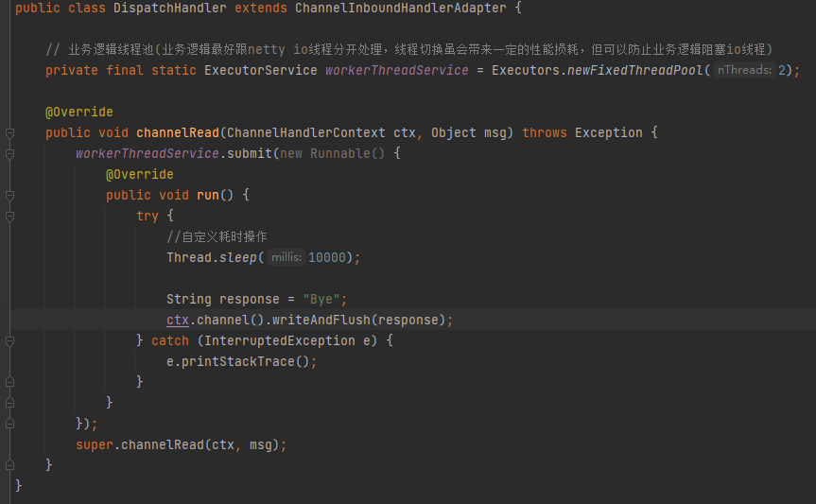The width and height of the screenshot is (816, 504).
Task: Click the fold end marker closing the run method
Action: point(9,403)
